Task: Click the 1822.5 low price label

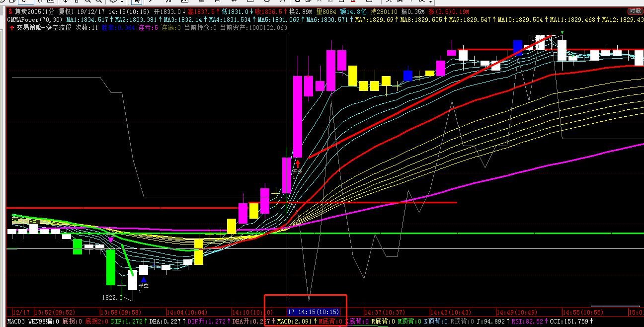Action: (112, 297)
